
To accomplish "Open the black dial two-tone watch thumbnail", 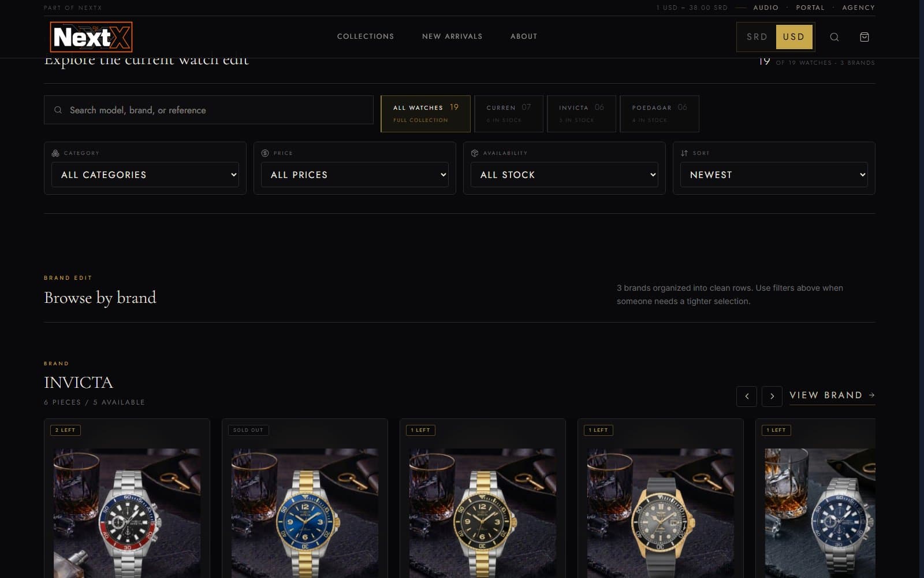I will (x=483, y=513).
